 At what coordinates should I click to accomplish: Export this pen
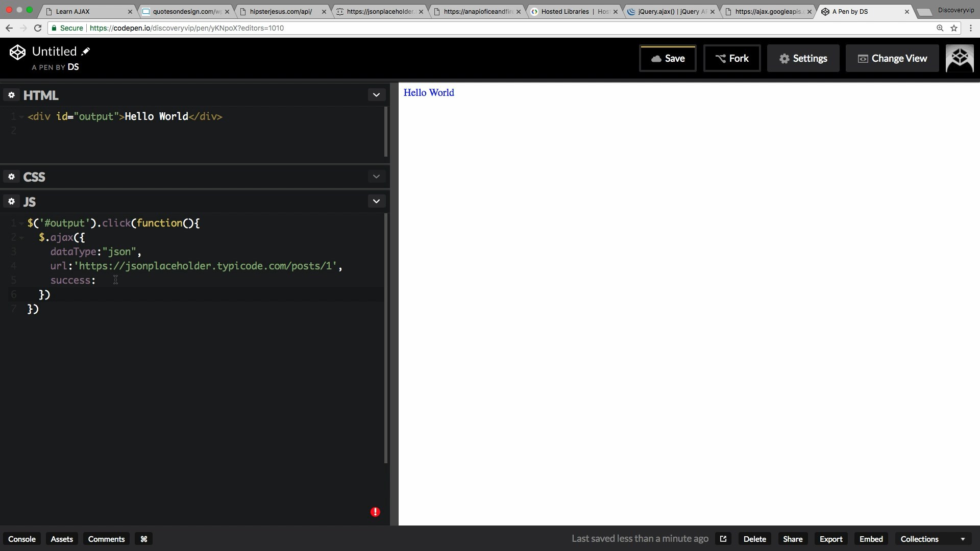click(831, 539)
